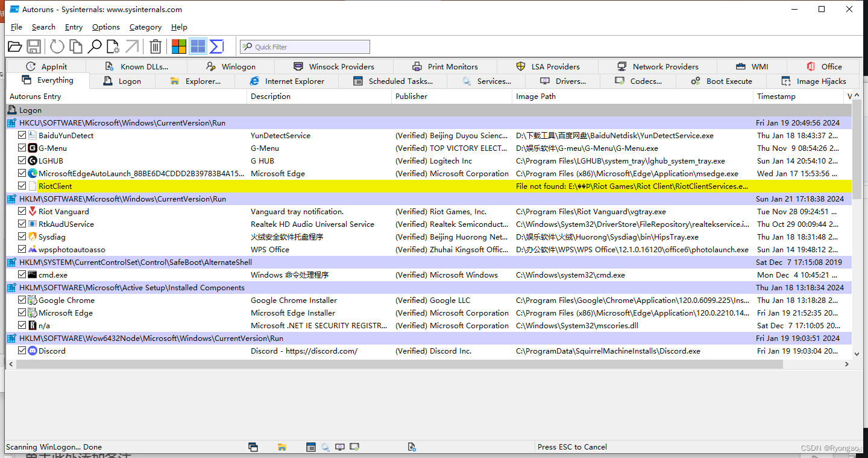The height and width of the screenshot is (458, 868).
Task: Open the Winlogon tab
Action: (x=231, y=67)
